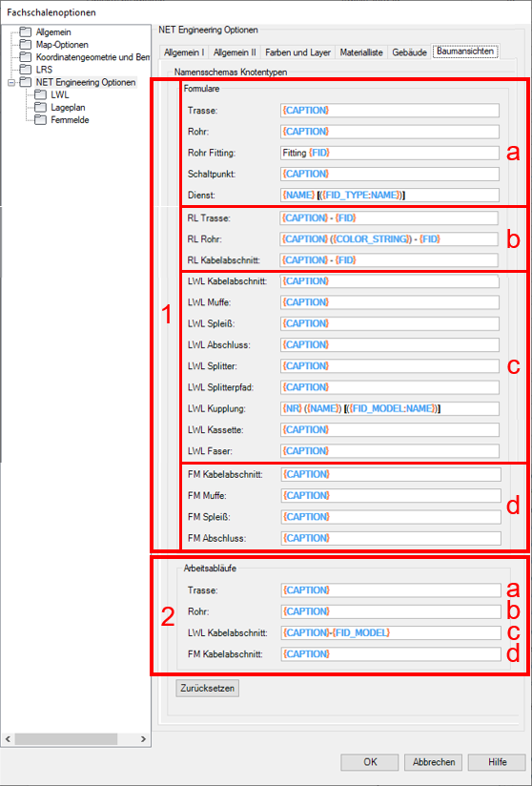Click the LWL Kassette field
The height and width of the screenshot is (786, 532).
point(390,429)
